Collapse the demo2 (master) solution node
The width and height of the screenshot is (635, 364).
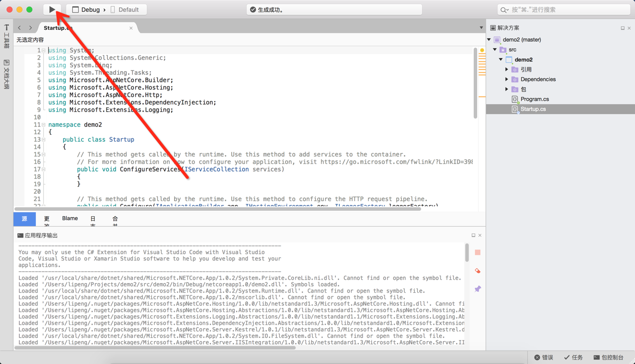tap(489, 40)
